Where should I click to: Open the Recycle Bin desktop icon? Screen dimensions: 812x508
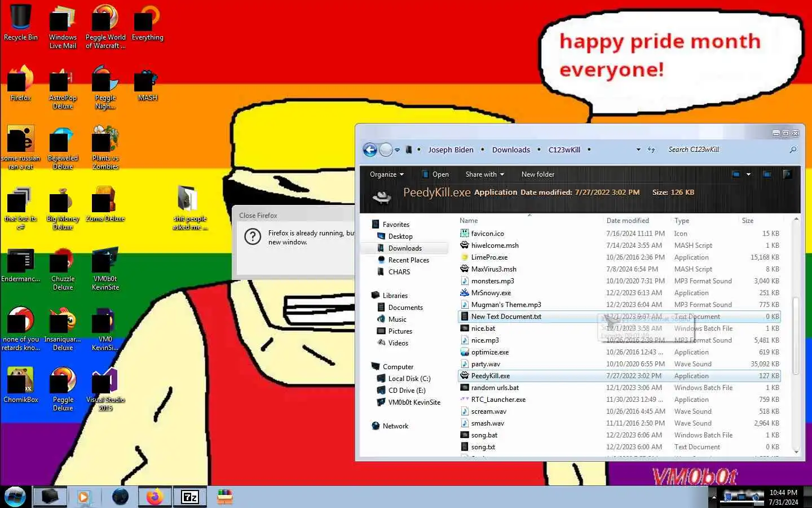click(x=20, y=23)
